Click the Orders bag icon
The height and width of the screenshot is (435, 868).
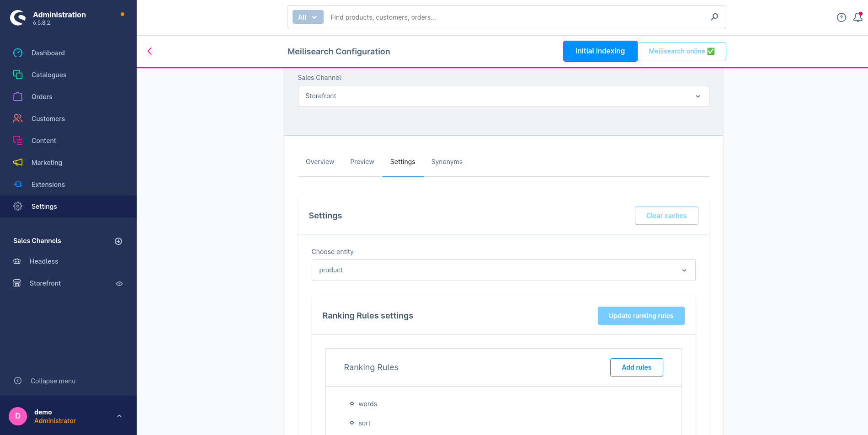[x=18, y=97]
